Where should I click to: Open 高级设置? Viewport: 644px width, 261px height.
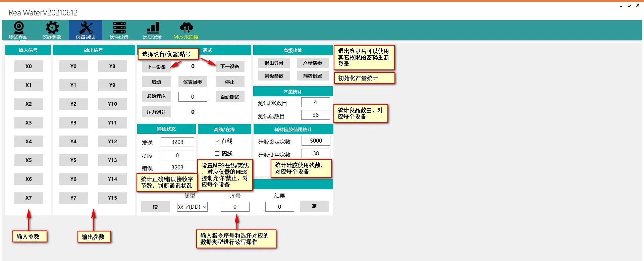coord(313,76)
